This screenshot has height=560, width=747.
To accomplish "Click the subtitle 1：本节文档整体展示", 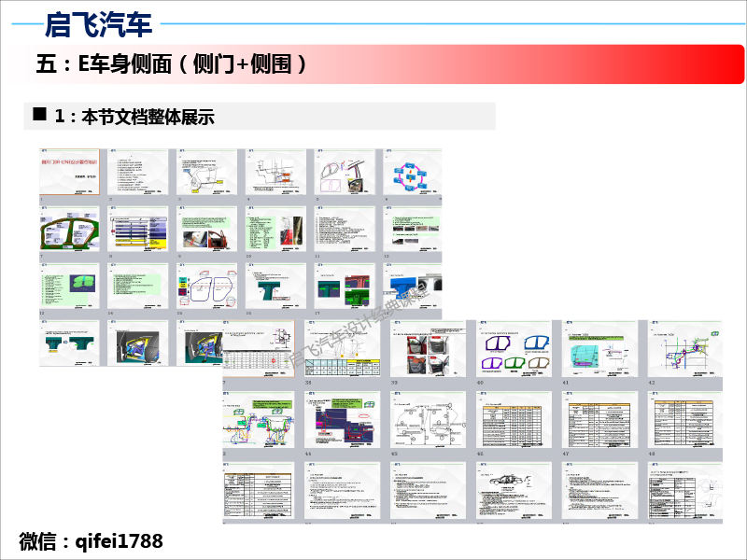I will point(134,116).
